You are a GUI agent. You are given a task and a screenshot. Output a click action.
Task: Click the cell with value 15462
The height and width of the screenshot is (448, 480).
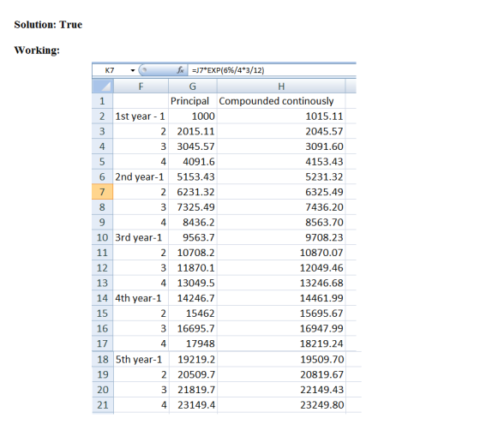(193, 314)
